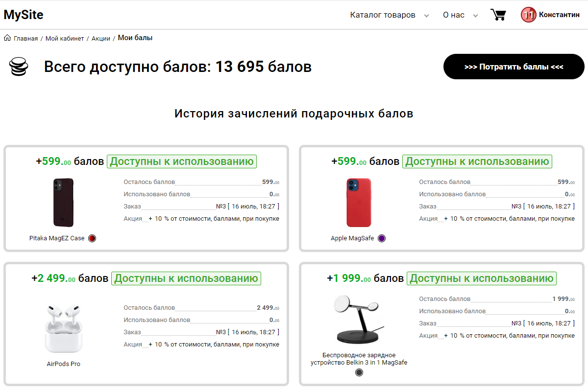588x392 pixels.
Task: Click Всего доступно балов 13 695 heading
Action: click(x=178, y=67)
